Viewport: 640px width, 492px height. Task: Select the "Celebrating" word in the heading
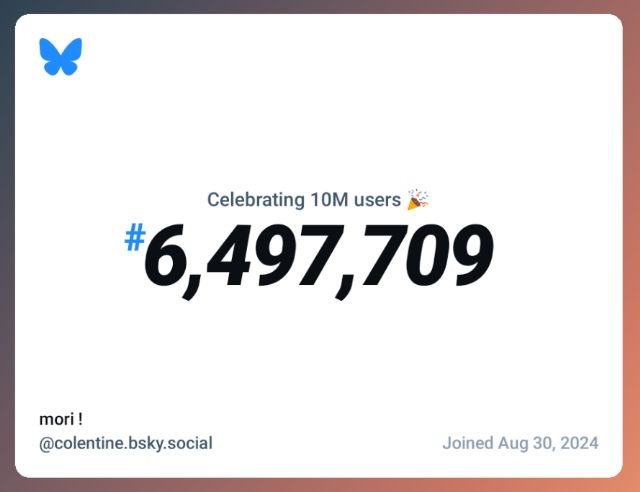click(x=257, y=199)
